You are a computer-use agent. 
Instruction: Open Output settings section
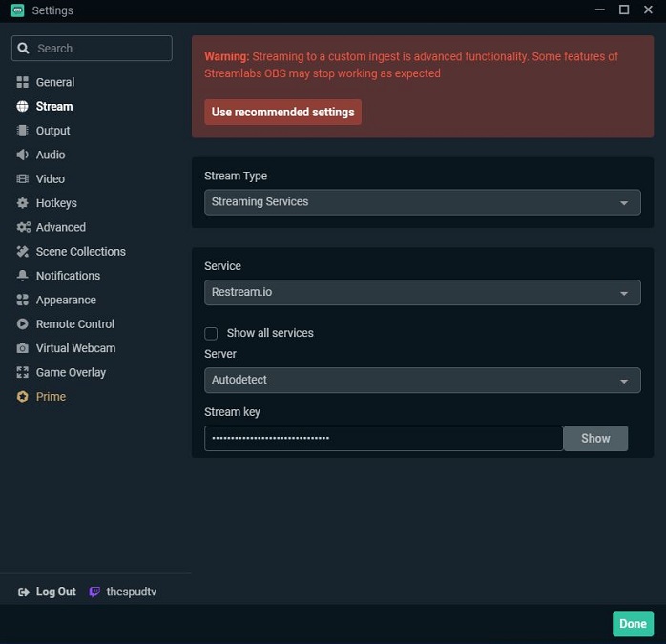click(53, 131)
